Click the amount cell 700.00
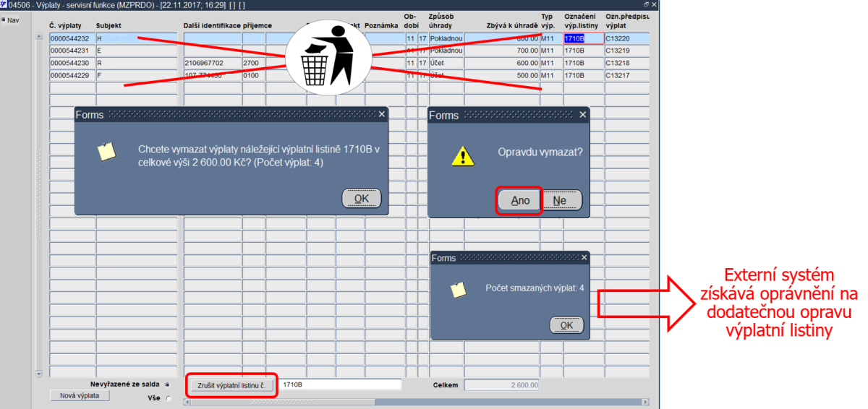The height and width of the screenshot is (409, 868). coord(502,51)
